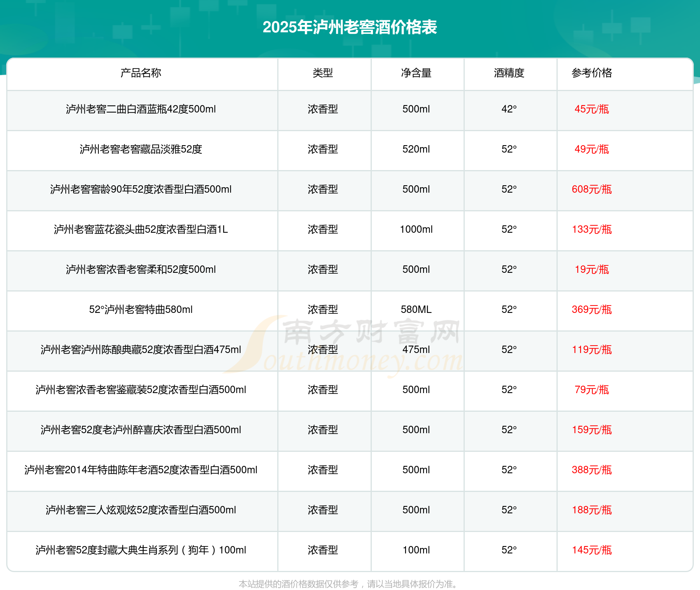Click the 类型 column header

point(323,73)
